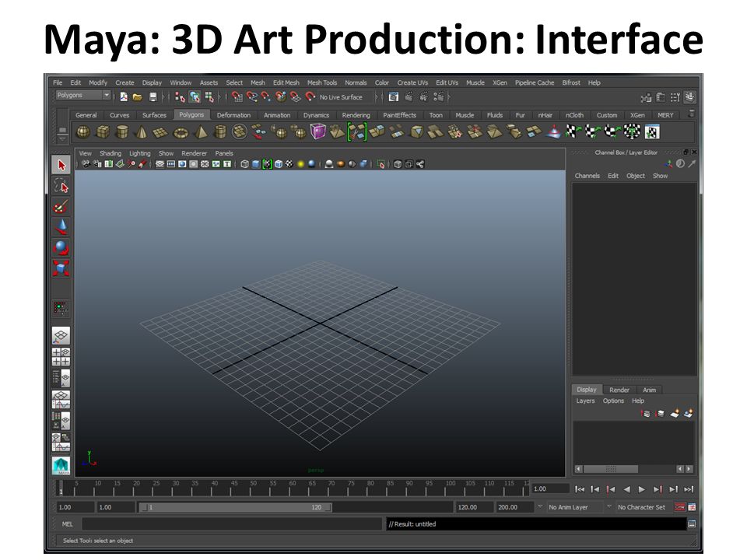This screenshot has height=560, width=747.
Task: Open the Anim layer tab
Action: 649,390
